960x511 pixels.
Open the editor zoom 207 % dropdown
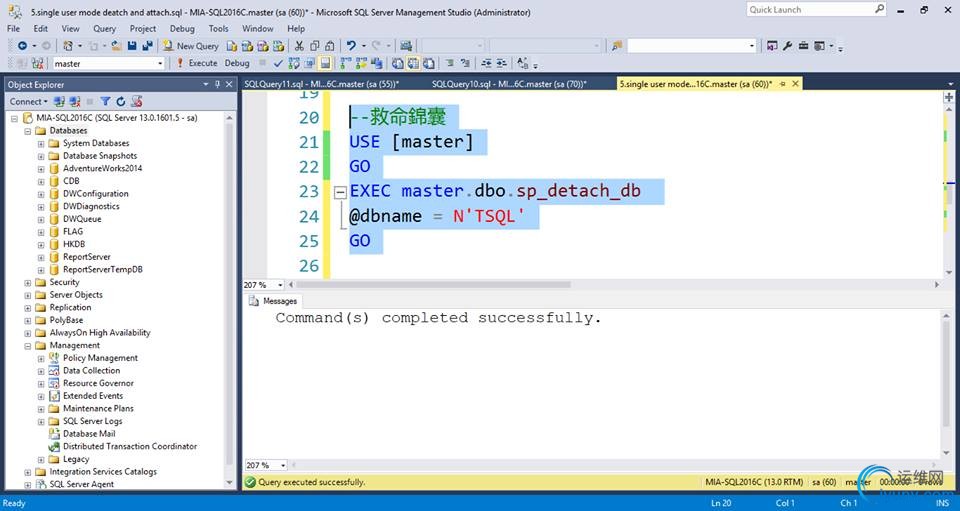[x=280, y=285]
